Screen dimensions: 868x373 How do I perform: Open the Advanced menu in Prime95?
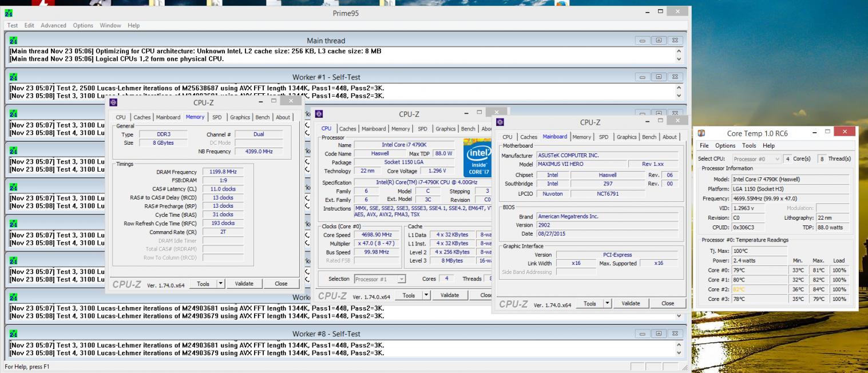(x=53, y=26)
